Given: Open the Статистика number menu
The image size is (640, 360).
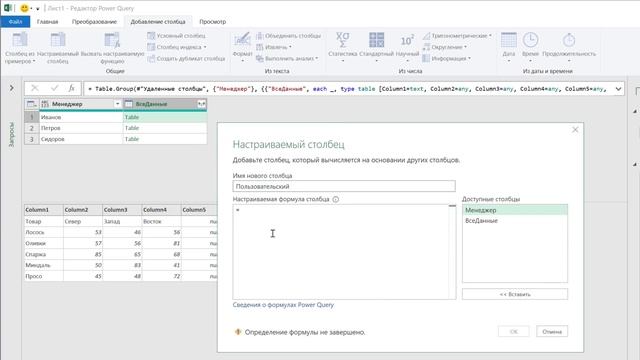Looking at the screenshot, I should [342, 47].
